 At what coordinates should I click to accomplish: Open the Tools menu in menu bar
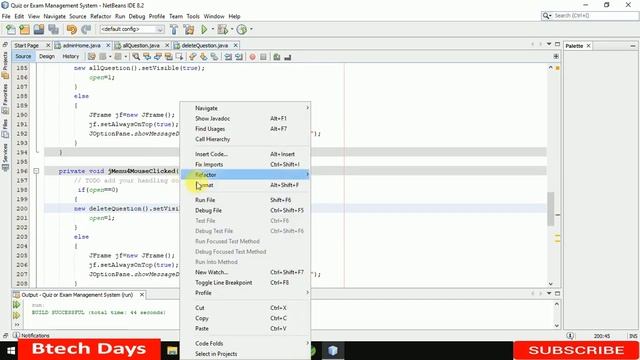[193, 16]
